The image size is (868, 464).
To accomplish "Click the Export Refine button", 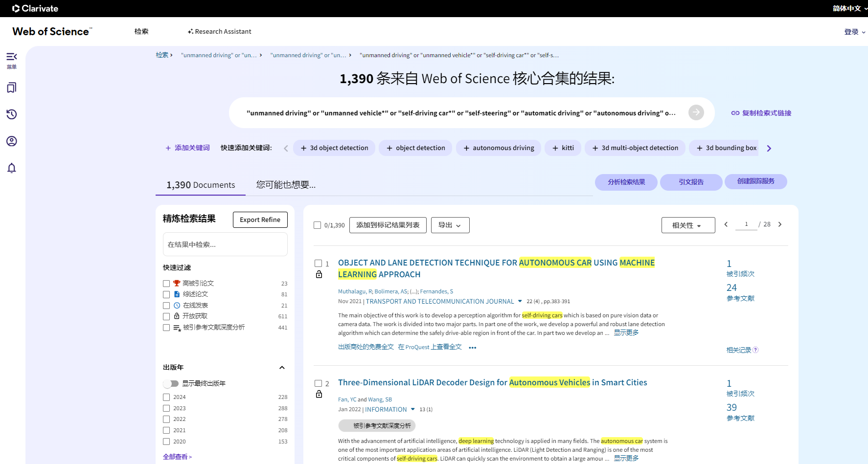I will point(260,220).
